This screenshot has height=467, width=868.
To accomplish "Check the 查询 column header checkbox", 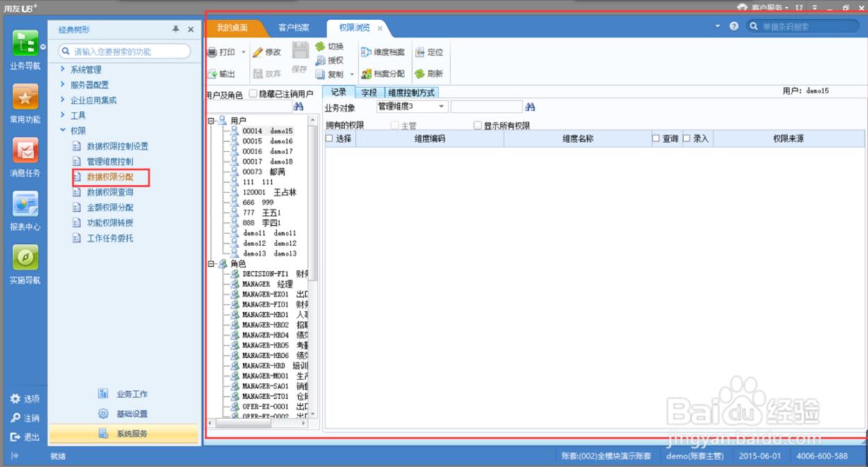I will [656, 139].
